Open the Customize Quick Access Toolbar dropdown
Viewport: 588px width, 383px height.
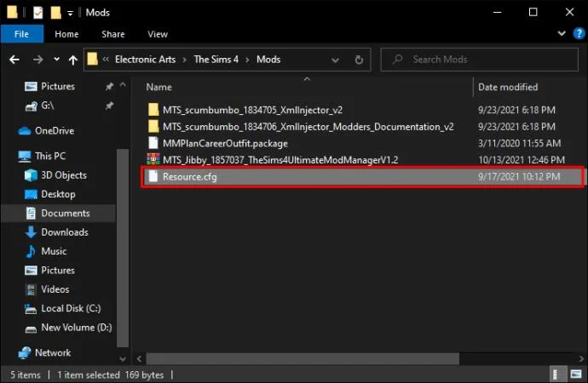point(70,14)
